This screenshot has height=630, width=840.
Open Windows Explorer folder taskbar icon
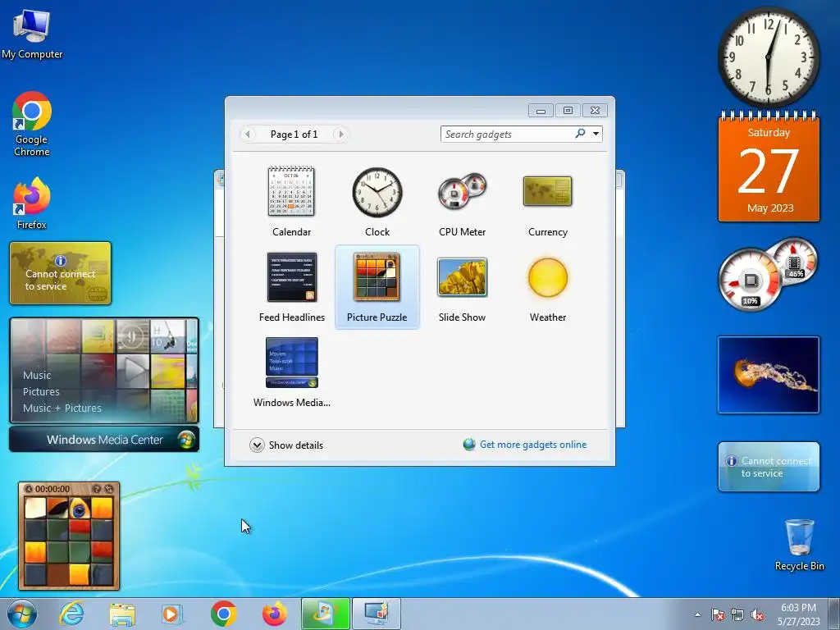tap(122, 614)
